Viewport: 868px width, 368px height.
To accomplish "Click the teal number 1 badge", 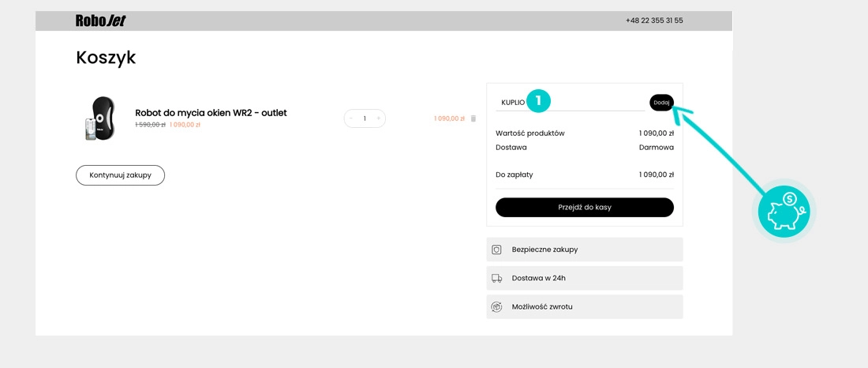I will (538, 101).
